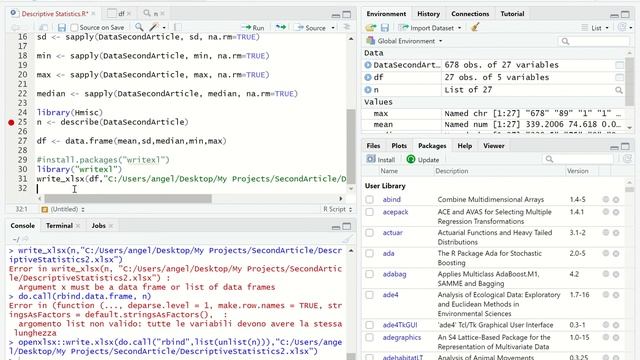Image resolution: width=640 pixels, height=360 pixels.
Task: Load workspace with the open folder icon
Action: point(371,28)
